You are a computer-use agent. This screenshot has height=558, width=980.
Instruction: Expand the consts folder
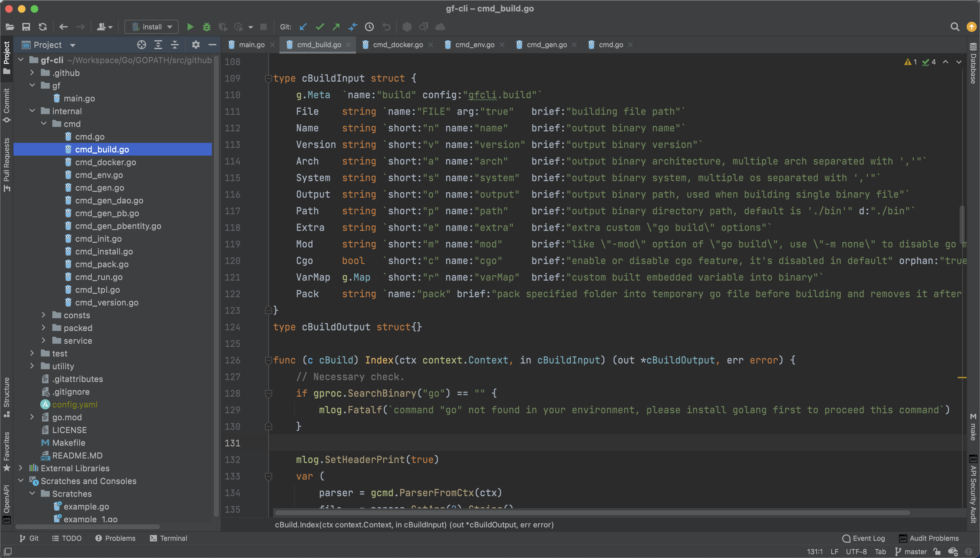(x=44, y=315)
